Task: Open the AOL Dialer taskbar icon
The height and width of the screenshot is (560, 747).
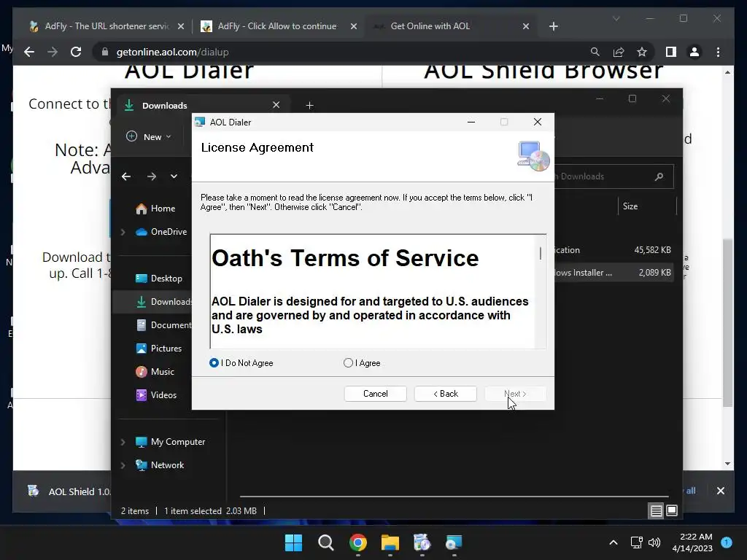Action: click(454, 542)
